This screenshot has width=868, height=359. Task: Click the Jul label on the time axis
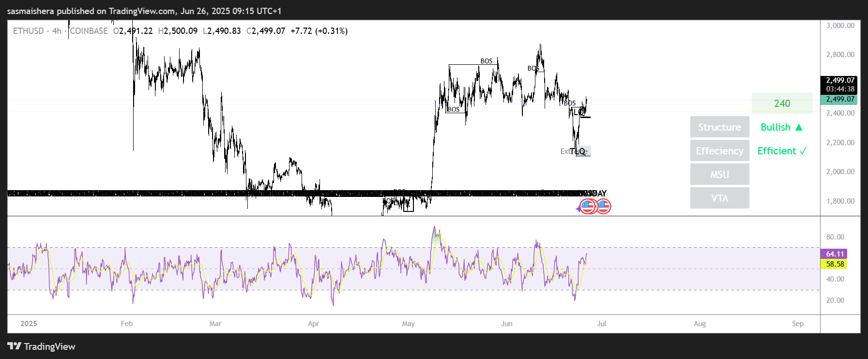pos(602,324)
